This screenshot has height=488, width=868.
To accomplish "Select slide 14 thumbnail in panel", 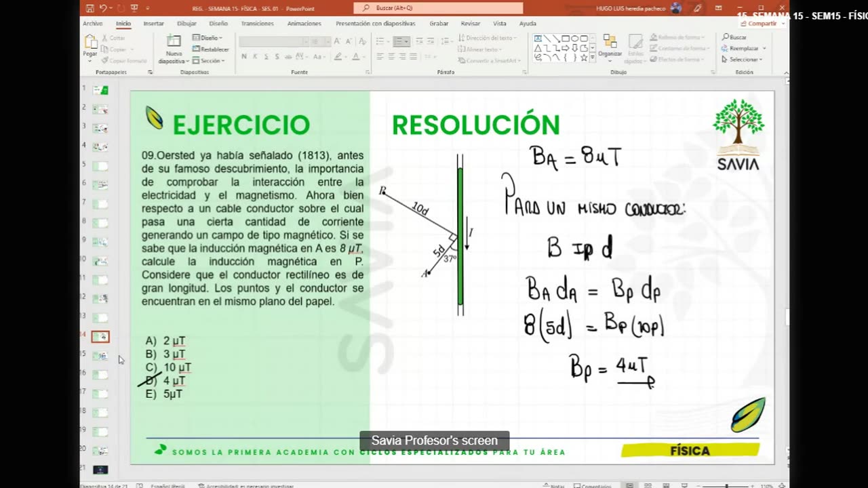I will pyautogui.click(x=100, y=336).
